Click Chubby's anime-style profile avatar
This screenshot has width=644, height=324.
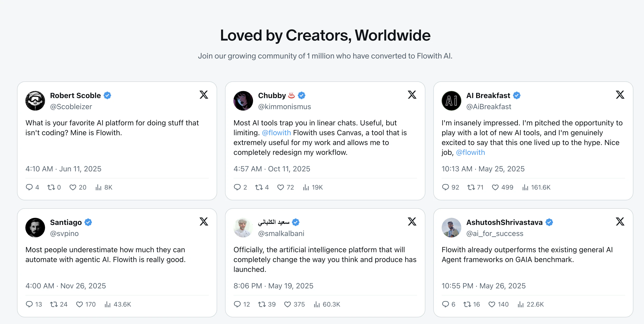(x=243, y=101)
